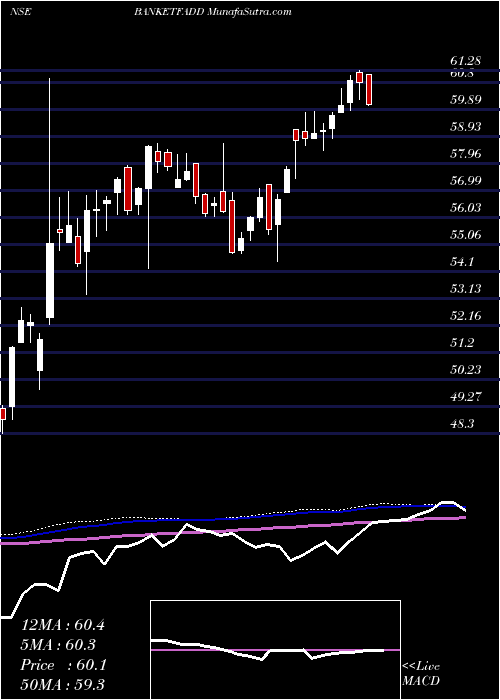
Task: Click the Price : 60.1 readout
Action: tap(63, 665)
